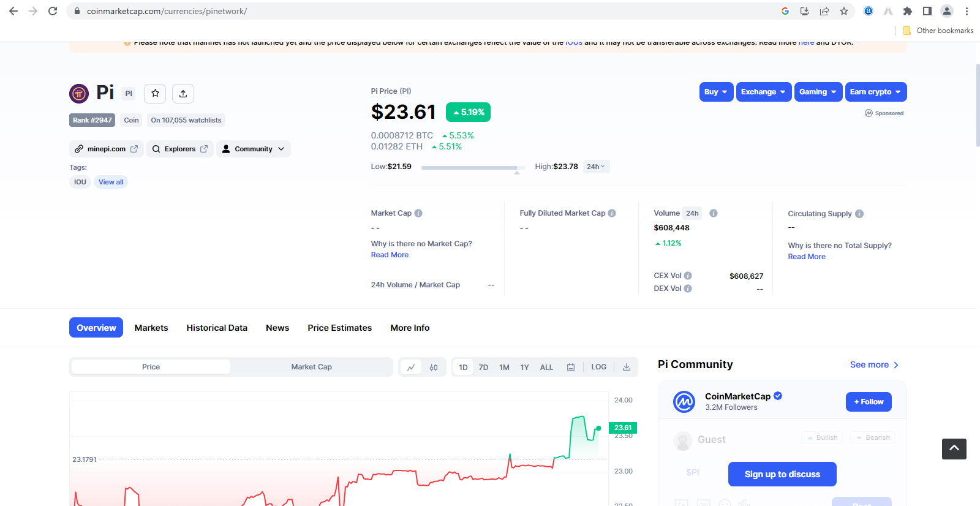Set chart range to 7D
This screenshot has width=980, height=506.
click(483, 367)
